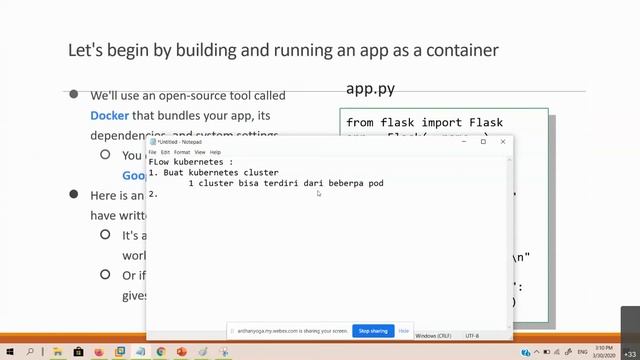The height and width of the screenshot is (360, 640).
Task: Click line '1 cluster bisa terdiri dari beberpa pod'
Action: click(x=286, y=183)
